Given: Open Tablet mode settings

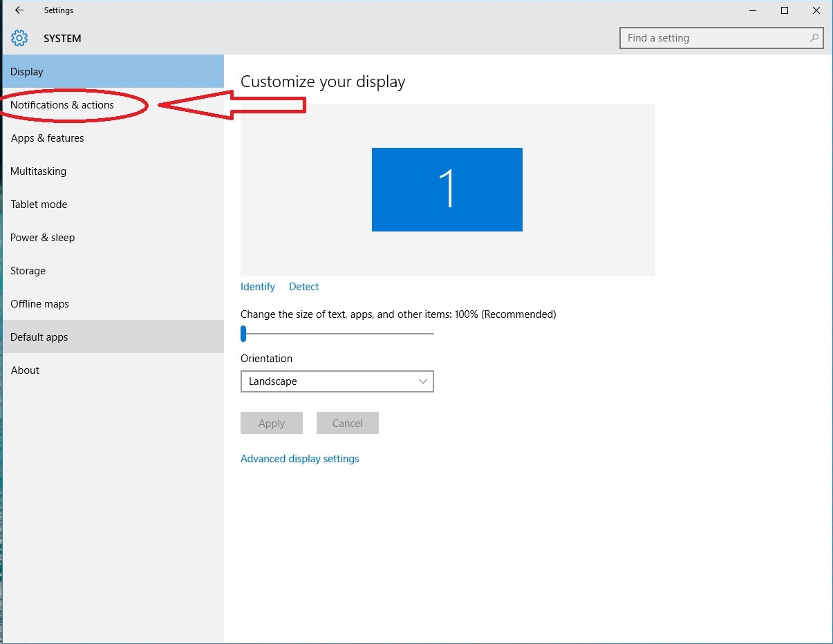Looking at the screenshot, I should tap(113, 205).
